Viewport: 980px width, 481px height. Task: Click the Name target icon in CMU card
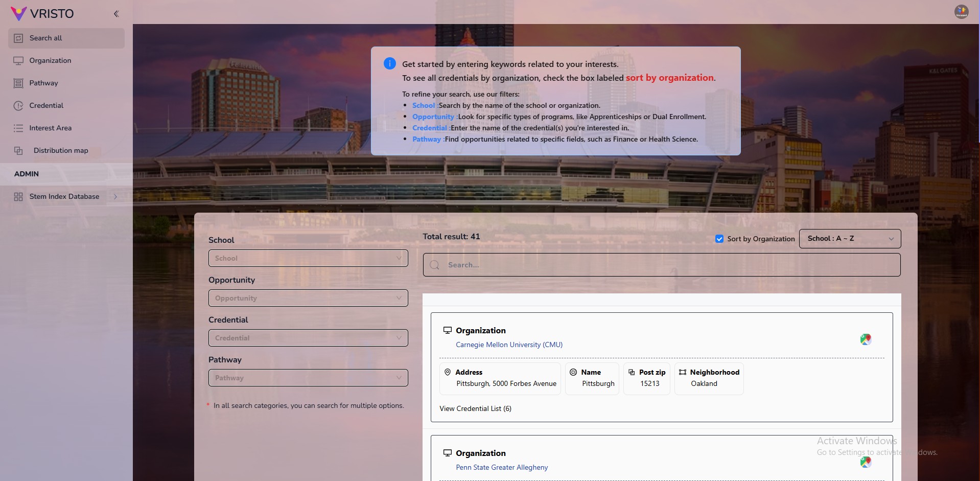[x=573, y=372]
